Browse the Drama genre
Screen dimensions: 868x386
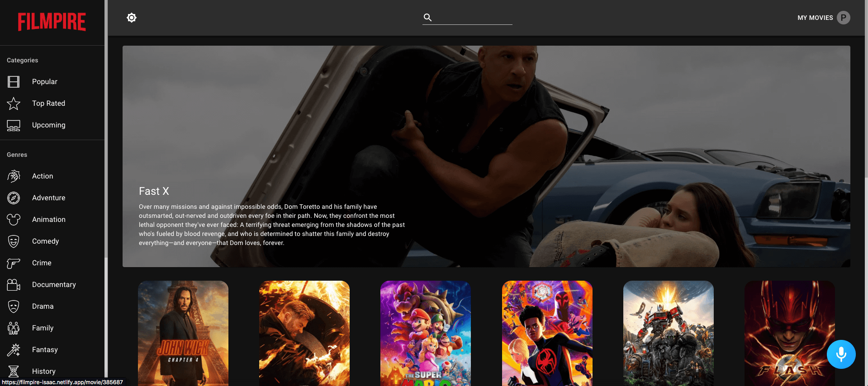pyautogui.click(x=43, y=306)
